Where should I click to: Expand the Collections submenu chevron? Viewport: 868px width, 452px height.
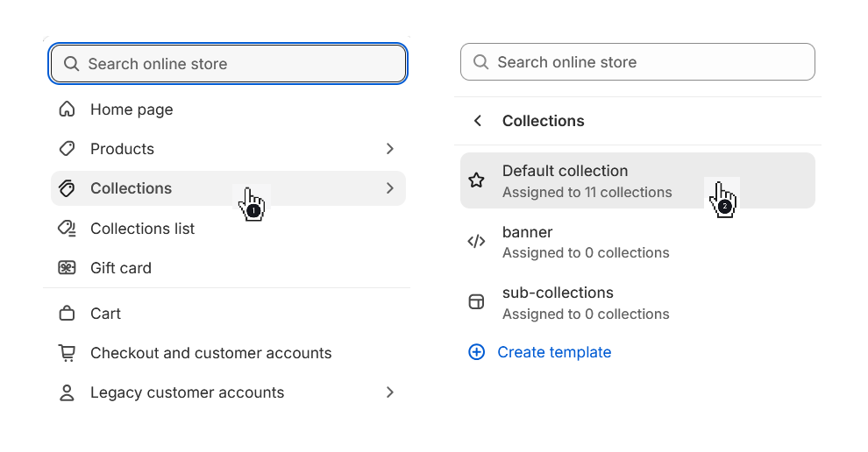click(389, 188)
